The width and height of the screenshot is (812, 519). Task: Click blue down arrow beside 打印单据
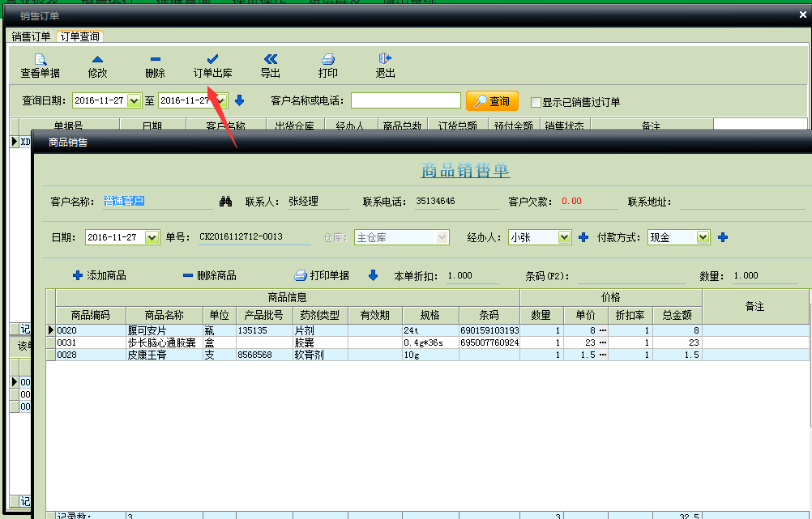click(373, 275)
